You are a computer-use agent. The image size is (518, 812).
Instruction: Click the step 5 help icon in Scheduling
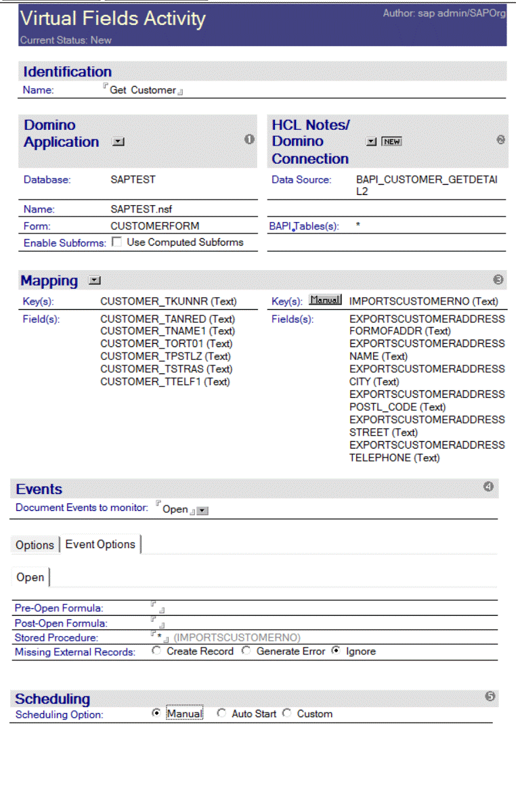[x=491, y=696]
